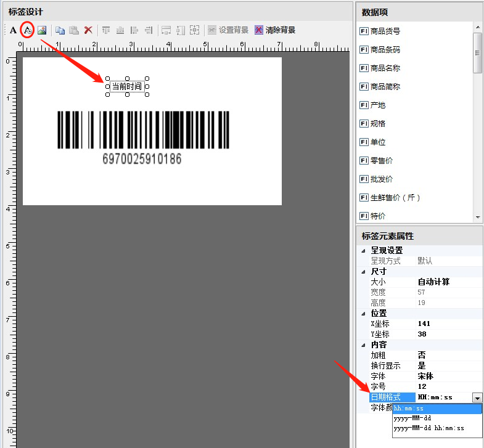484x448 pixels.
Task: Collapse the 呈现设置 property group
Action: [363, 251]
